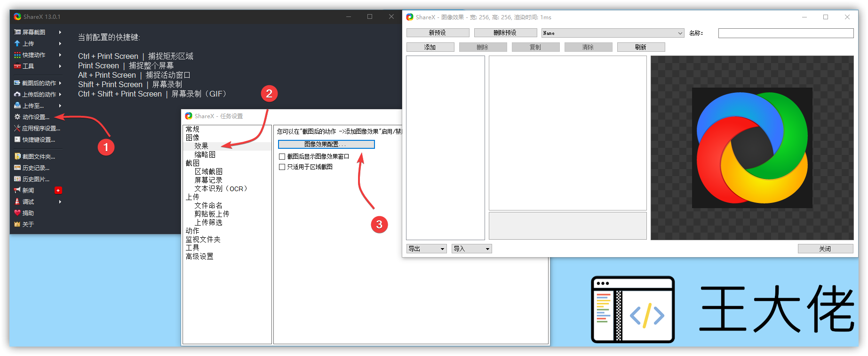This screenshot has width=868, height=356.
Task: Expand the 工具 submenu arrow
Action: 60,66
